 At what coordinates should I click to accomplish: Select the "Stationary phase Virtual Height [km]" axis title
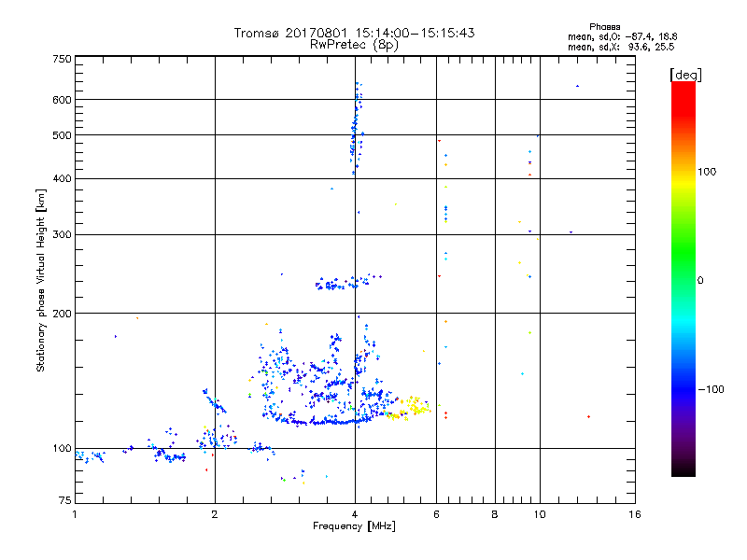(41, 280)
